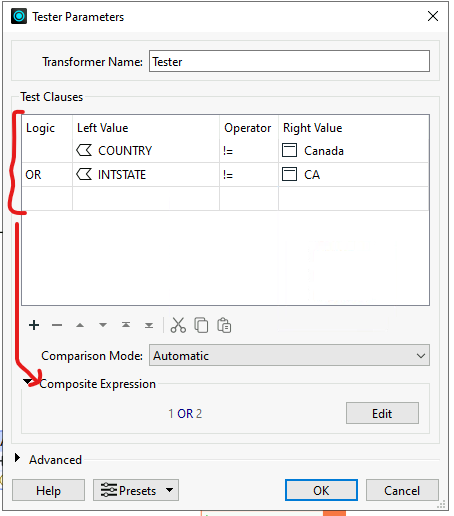Cancel the Tester Parameters dialog
454x516 pixels.
pos(402,490)
